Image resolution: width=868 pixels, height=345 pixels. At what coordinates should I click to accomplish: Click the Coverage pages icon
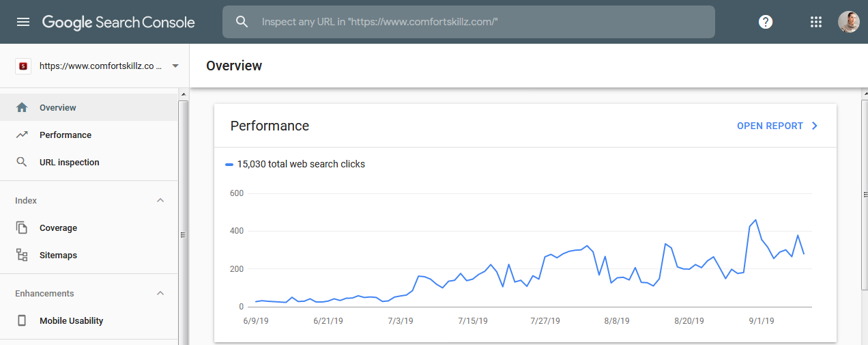(x=22, y=227)
